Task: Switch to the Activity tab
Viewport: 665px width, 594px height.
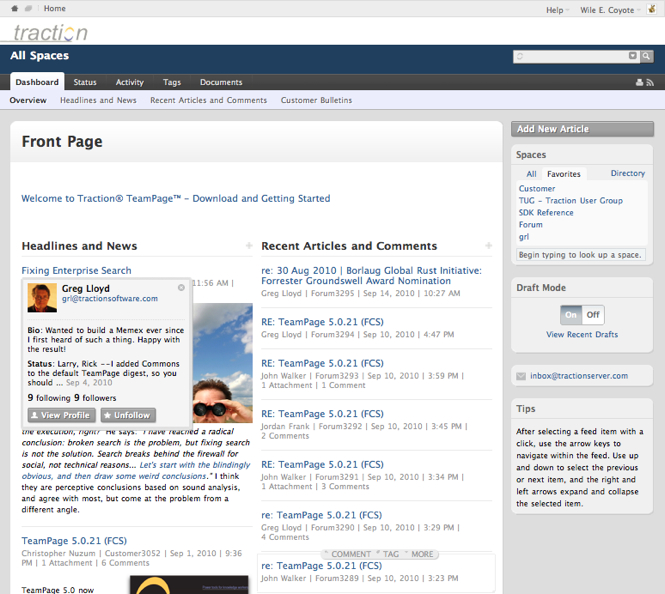Action: 130,82
